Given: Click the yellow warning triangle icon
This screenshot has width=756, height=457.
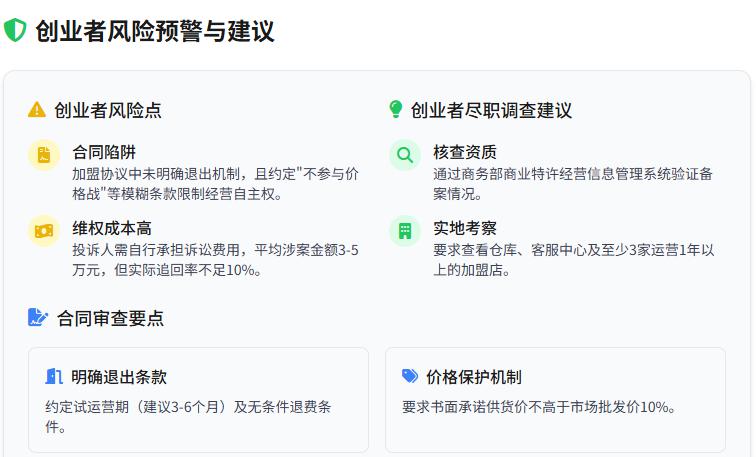Looking at the screenshot, I should (37, 110).
